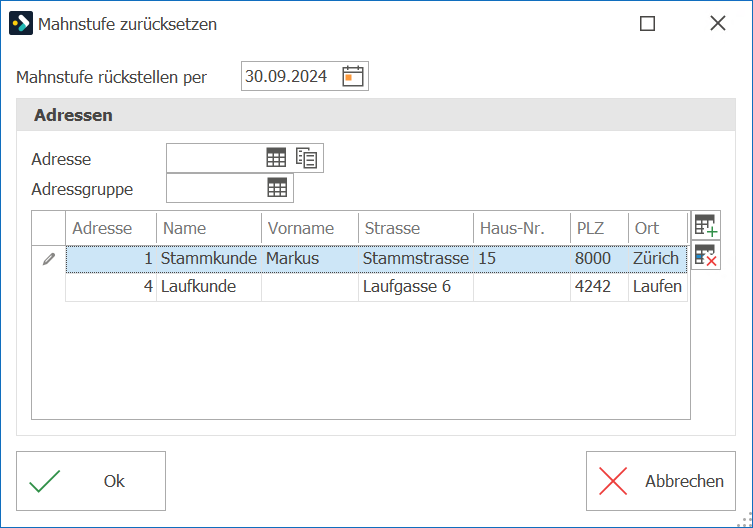Image resolution: width=753 pixels, height=528 pixels.
Task: Click the Laufgasse 6 street cell
Action: (x=416, y=287)
